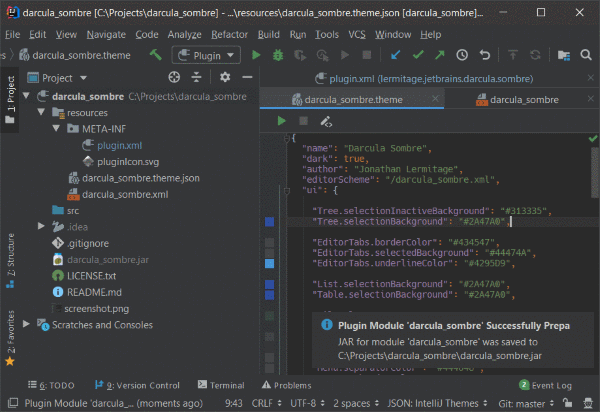Open the Plugin run configuration dropdown

click(x=206, y=55)
